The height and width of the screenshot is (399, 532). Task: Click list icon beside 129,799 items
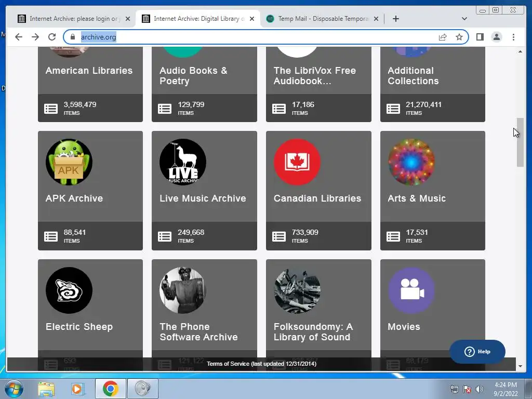click(165, 109)
